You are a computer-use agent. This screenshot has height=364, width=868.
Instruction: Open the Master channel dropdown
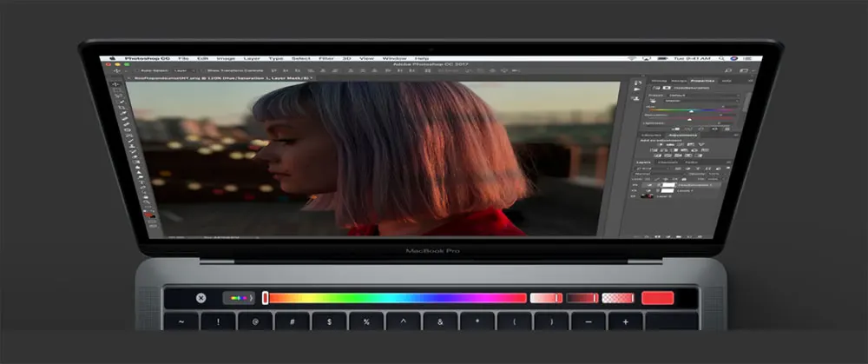700,101
